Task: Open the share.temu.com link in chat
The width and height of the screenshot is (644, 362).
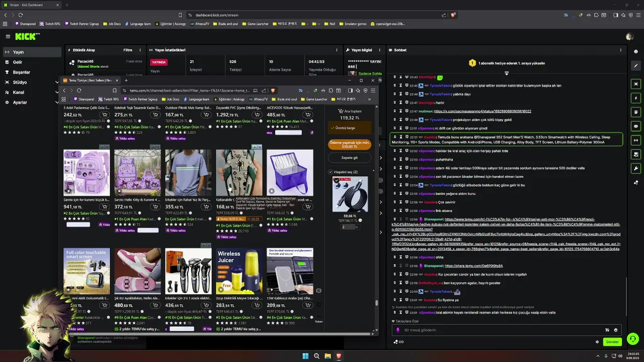Action: click(x=474, y=266)
